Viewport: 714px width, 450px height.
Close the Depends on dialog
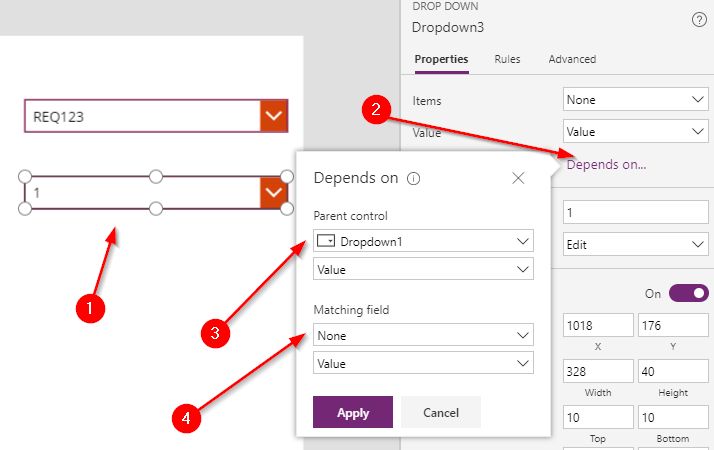(x=518, y=178)
